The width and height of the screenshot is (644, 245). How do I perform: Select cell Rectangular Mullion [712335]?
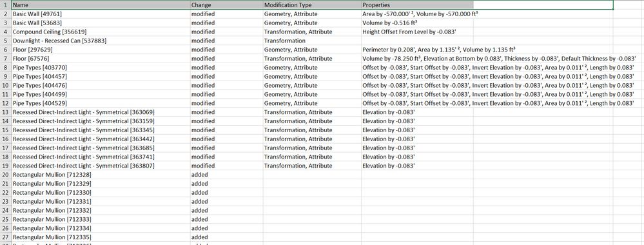[x=101, y=238]
